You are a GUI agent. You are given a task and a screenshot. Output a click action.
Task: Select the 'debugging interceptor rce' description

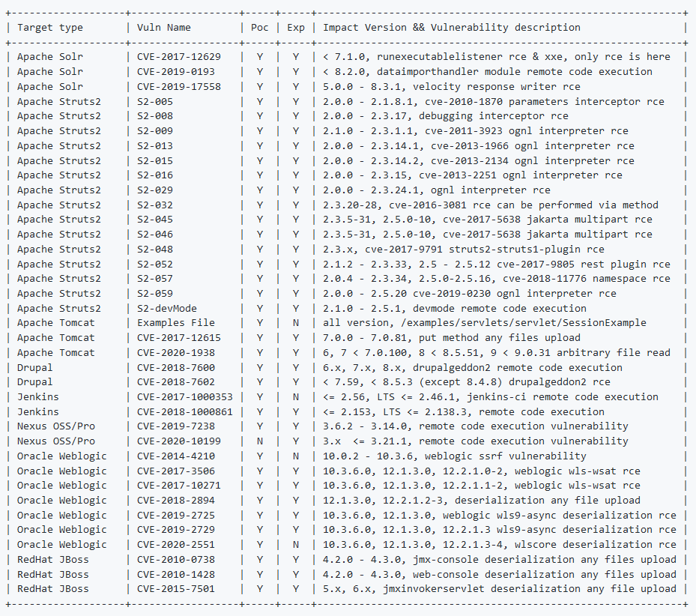(x=493, y=116)
